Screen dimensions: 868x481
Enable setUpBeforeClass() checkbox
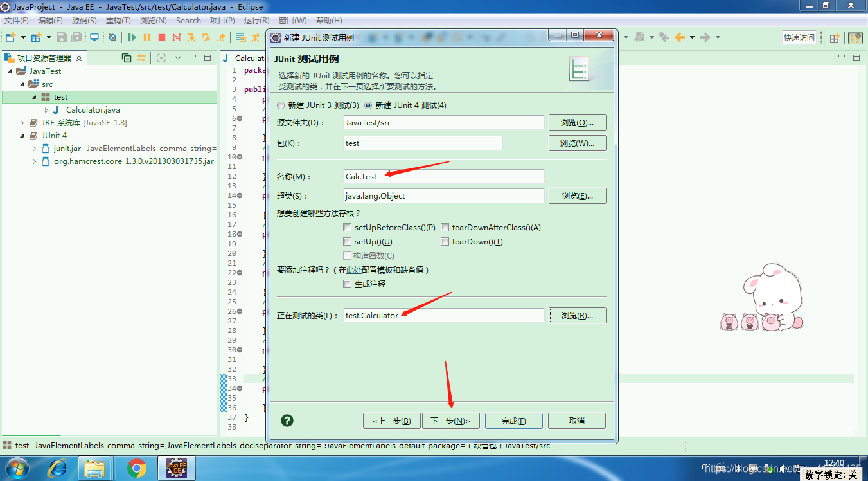pyautogui.click(x=348, y=228)
